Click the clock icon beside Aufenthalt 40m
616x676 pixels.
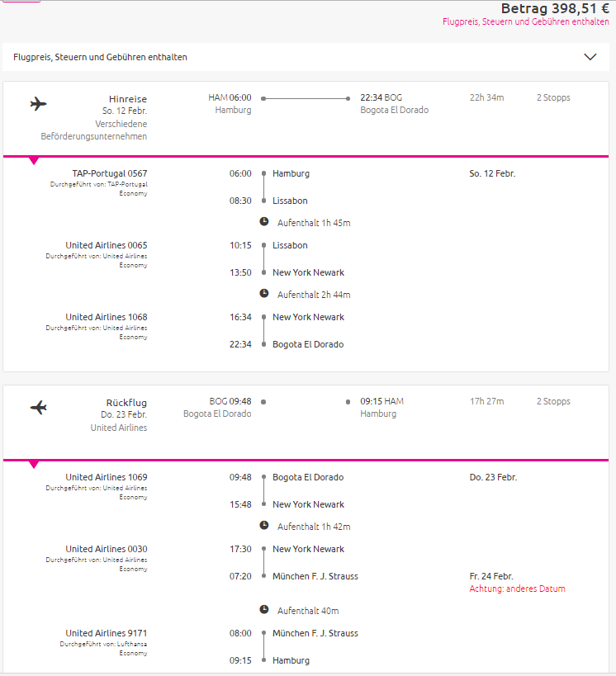point(264,610)
